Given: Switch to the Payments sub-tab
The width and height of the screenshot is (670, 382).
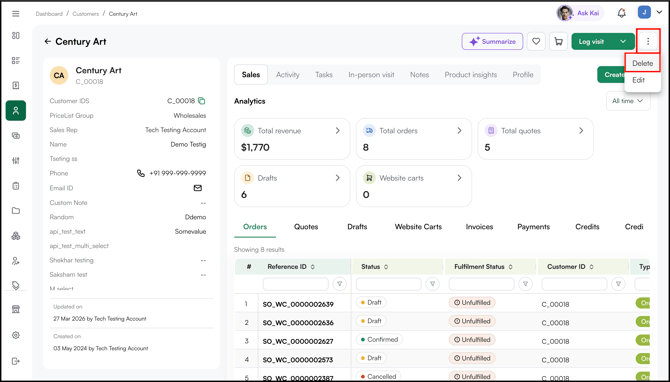Looking at the screenshot, I should coord(533,227).
